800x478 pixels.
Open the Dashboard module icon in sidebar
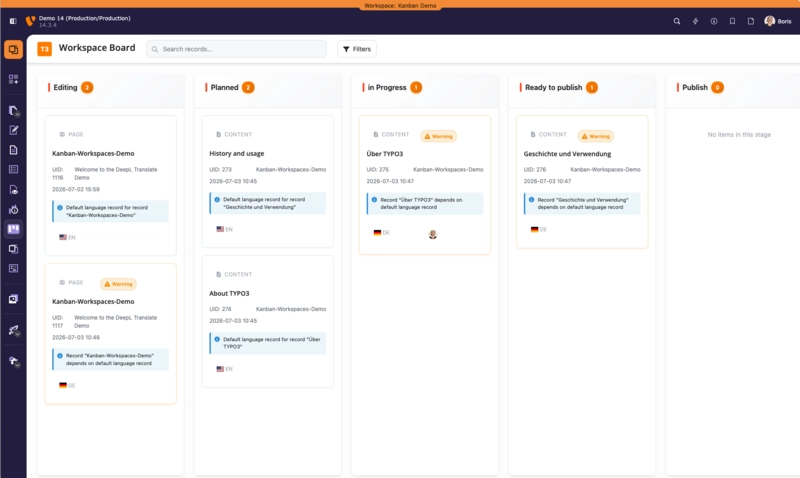[x=13, y=79]
